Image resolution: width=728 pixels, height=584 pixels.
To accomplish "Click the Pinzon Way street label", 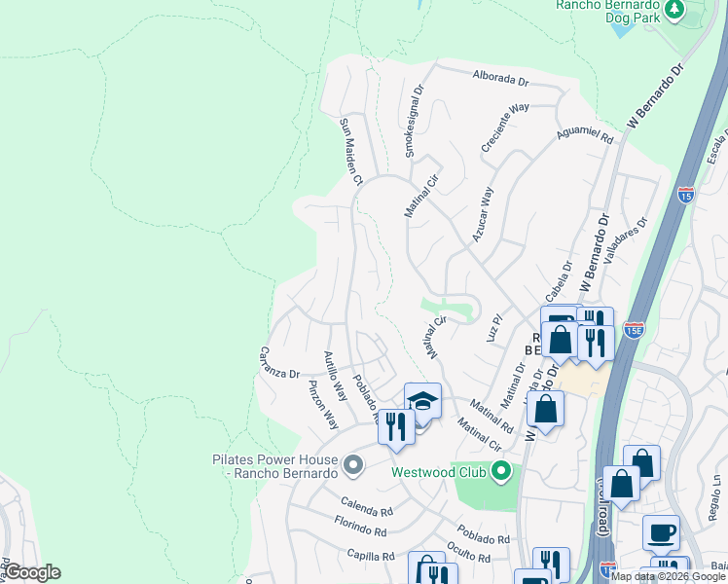I will [323, 404].
